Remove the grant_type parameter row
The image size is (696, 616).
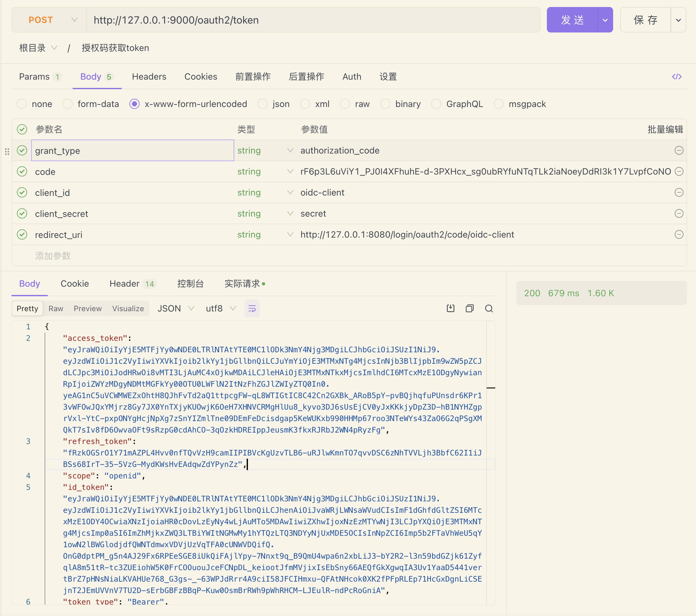679,150
